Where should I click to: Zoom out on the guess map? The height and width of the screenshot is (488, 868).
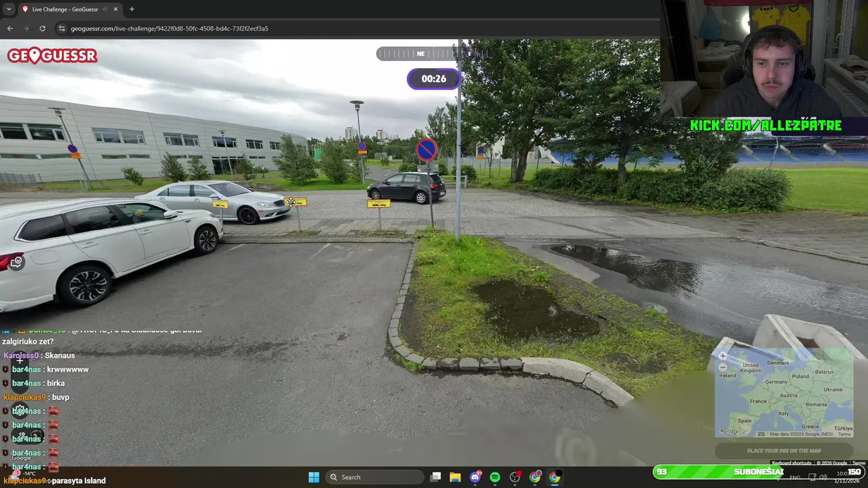[x=723, y=367]
